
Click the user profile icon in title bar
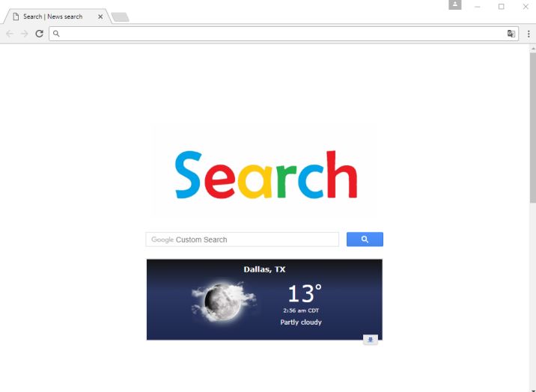[x=455, y=4]
